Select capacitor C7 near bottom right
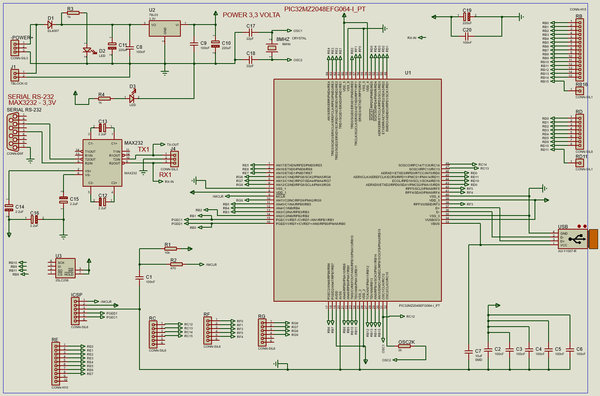 tap(468, 350)
